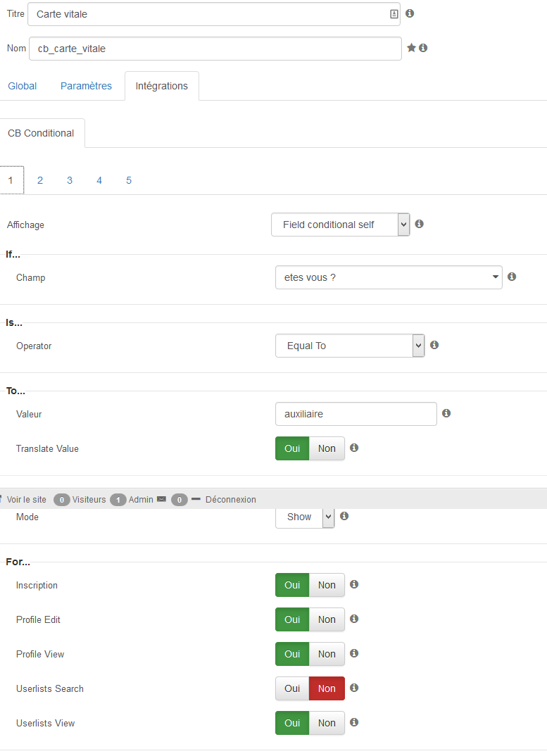Image resolution: width=547 pixels, height=756 pixels.
Task: Expand the Champ dropdown showing etes vous ?
Action: [389, 277]
